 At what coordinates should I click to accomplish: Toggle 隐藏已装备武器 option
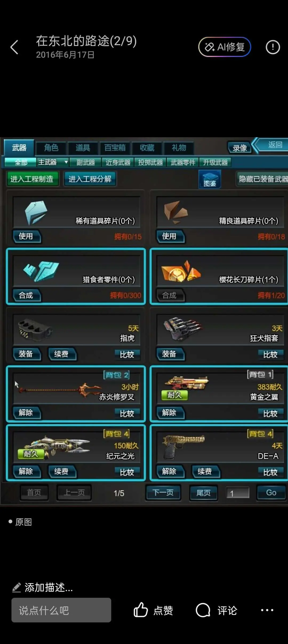pos(262,179)
